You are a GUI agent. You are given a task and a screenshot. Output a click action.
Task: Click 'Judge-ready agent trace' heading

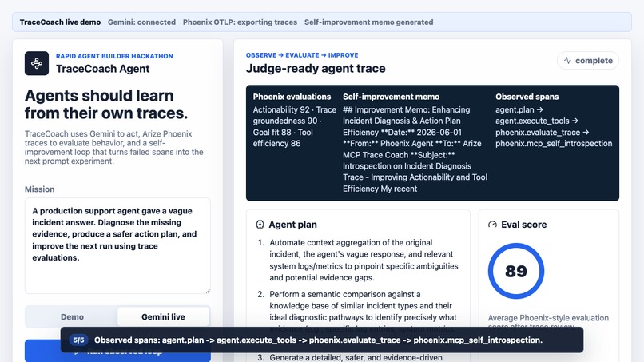[316, 68]
